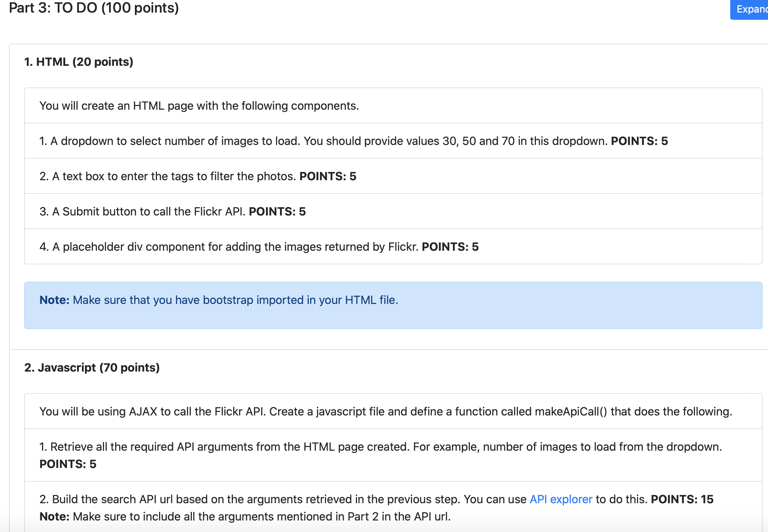Image resolution: width=768 pixels, height=532 pixels.
Task: Click the Part 3: TO DO heading
Action: [x=94, y=8]
